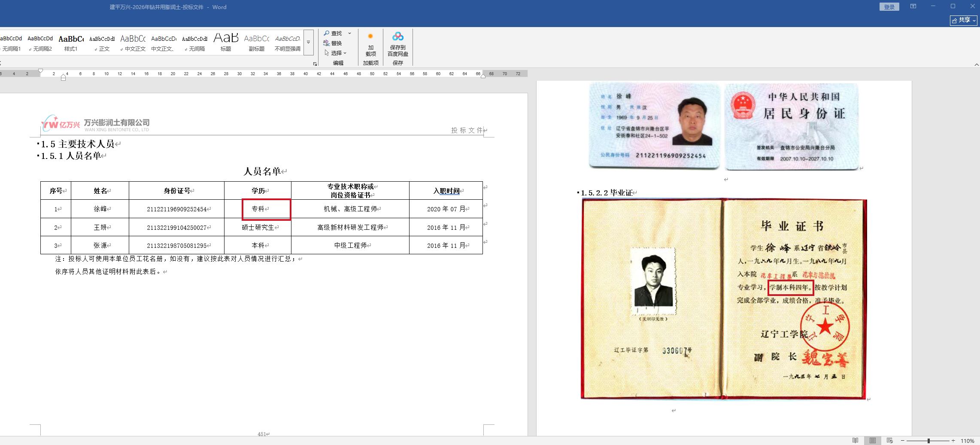The height and width of the screenshot is (445, 980).
Task: Open the Find (查找) tool
Action: pos(333,33)
